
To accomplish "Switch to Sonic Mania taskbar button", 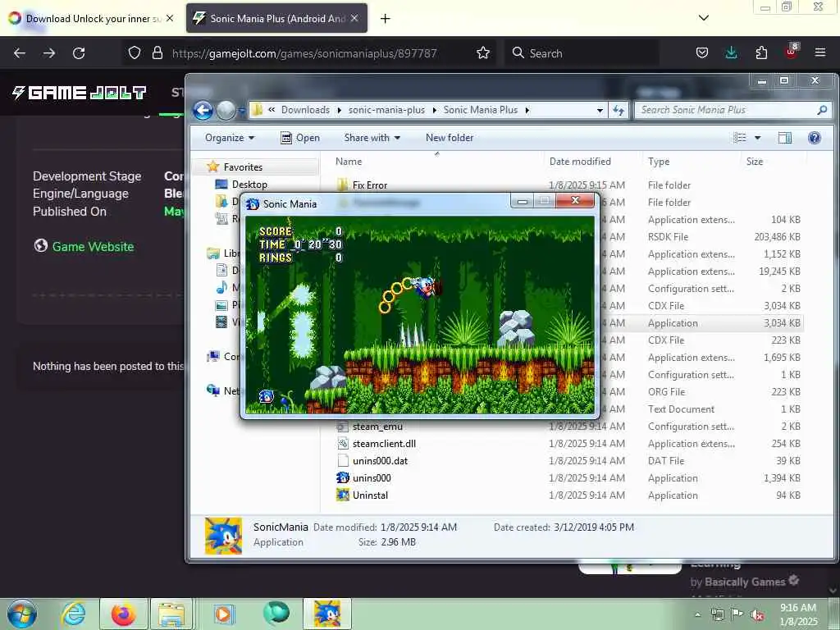I will [327, 614].
